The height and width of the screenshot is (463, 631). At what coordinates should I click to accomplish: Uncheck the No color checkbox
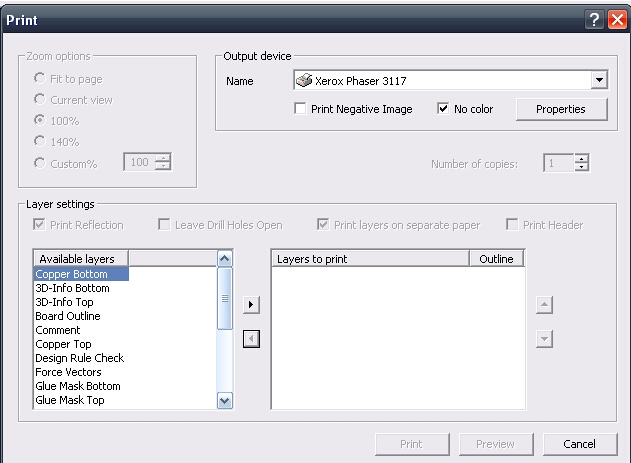click(x=443, y=109)
